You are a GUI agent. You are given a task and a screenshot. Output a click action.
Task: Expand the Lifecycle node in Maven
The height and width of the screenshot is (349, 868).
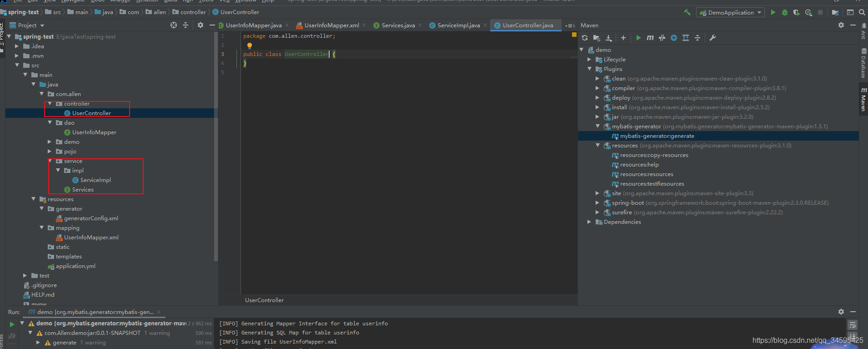(x=589, y=59)
